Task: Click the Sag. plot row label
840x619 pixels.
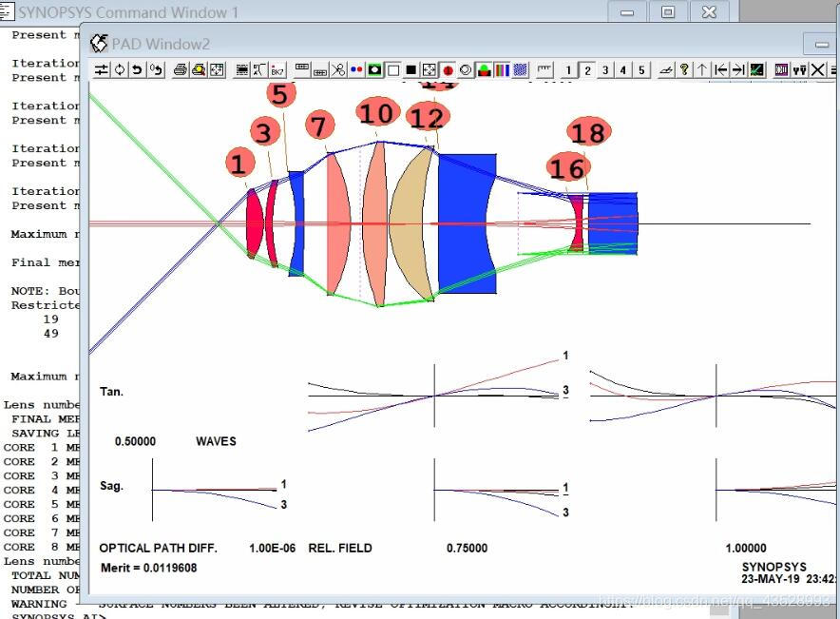Action: pyautogui.click(x=111, y=486)
